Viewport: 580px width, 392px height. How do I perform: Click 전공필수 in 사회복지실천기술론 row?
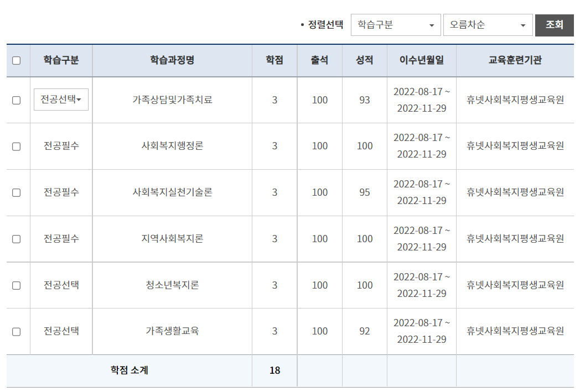click(x=61, y=192)
